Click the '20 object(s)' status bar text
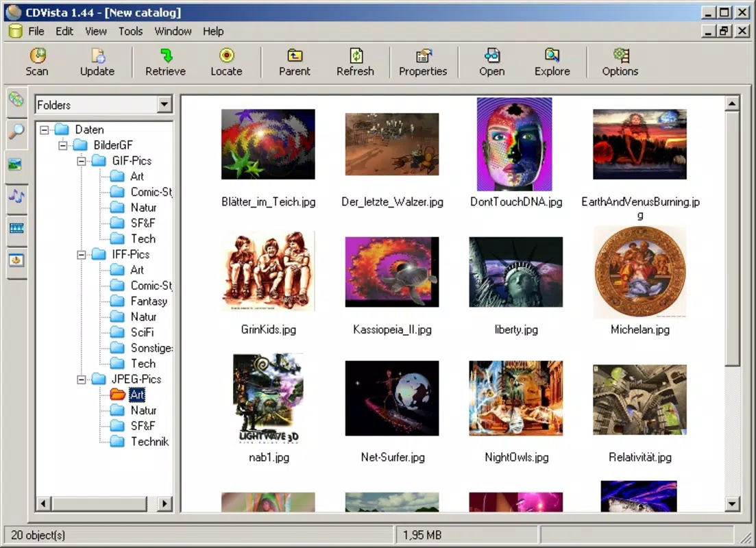The image size is (756, 548). click(x=38, y=535)
